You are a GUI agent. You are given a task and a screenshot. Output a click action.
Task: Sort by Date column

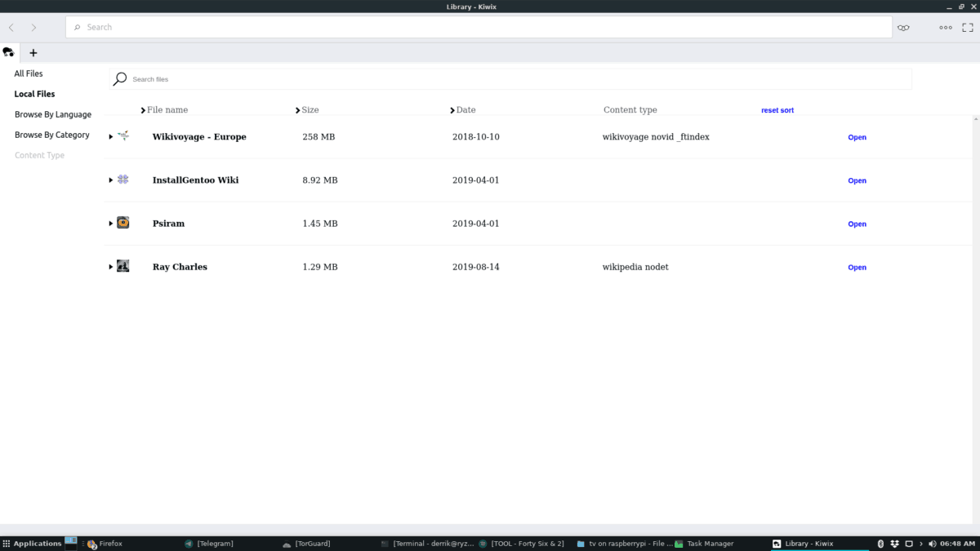pos(463,109)
